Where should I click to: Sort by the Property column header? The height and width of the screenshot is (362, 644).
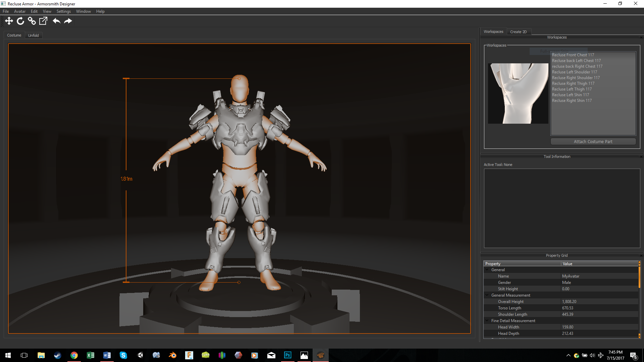tap(522, 264)
